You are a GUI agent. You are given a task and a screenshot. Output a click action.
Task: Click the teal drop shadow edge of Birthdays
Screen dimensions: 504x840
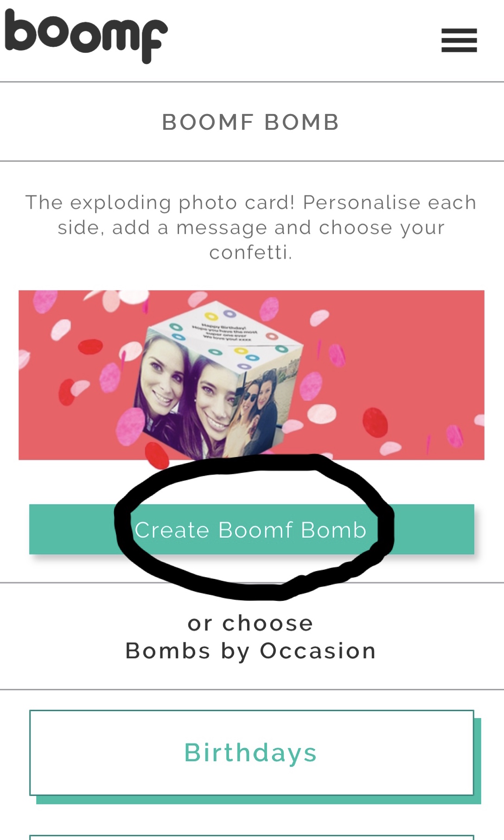pos(478,761)
